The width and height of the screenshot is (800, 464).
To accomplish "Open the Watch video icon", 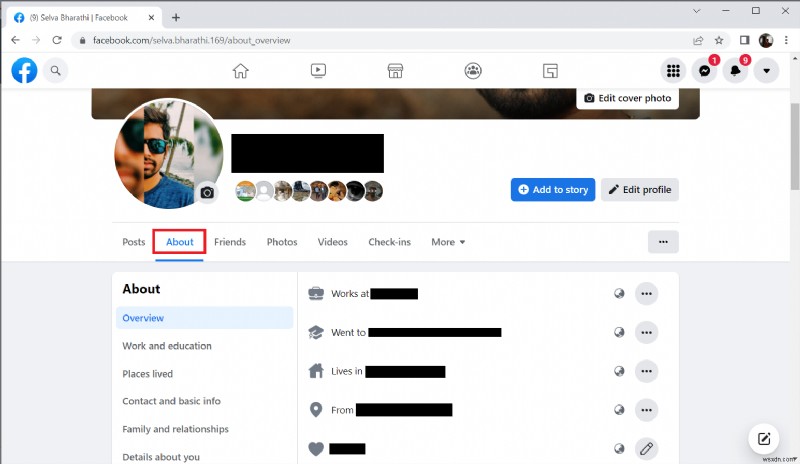I will click(318, 70).
